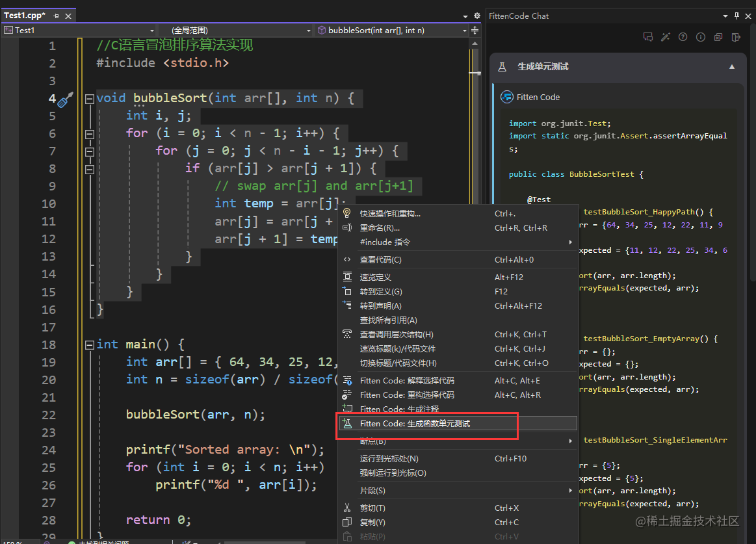Choose Fitten Code: 重构选择代码
The width and height of the screenshot is (756, 544).
(458, 395)
